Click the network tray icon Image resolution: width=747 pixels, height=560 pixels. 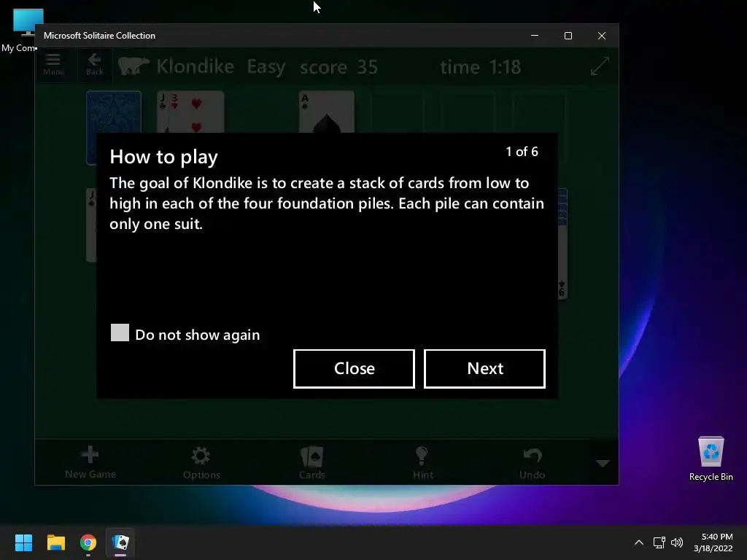tap(659, 542)
